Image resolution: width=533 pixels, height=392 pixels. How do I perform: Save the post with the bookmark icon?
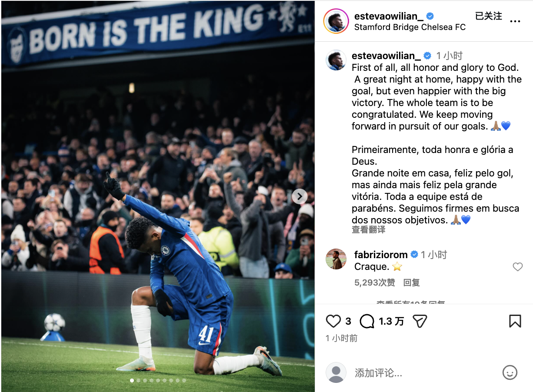[515, 321]
